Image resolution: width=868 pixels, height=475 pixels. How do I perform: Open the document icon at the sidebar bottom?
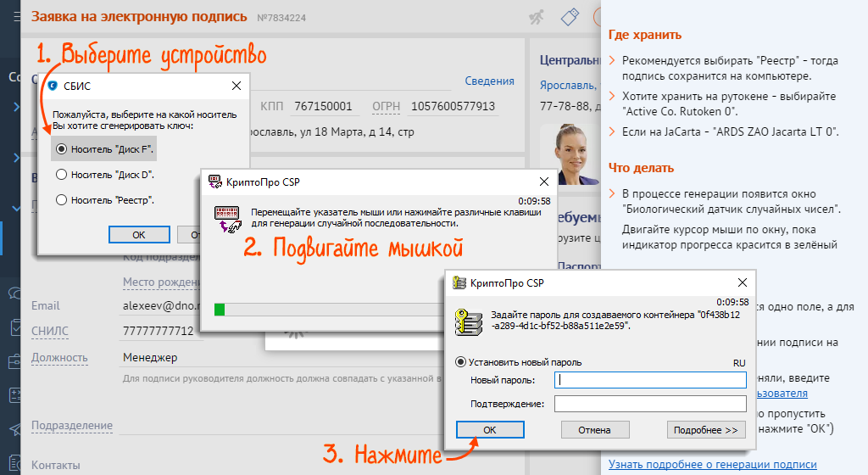[15, 463]
